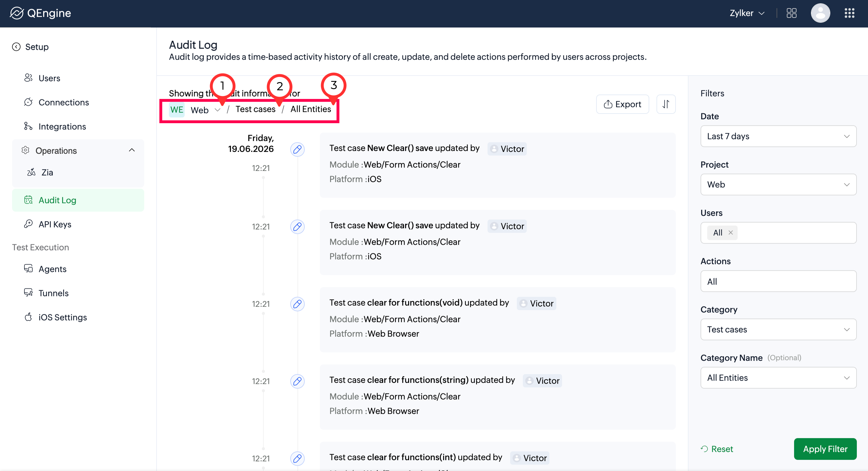Click the Apply Filter button

click(825, 449)
